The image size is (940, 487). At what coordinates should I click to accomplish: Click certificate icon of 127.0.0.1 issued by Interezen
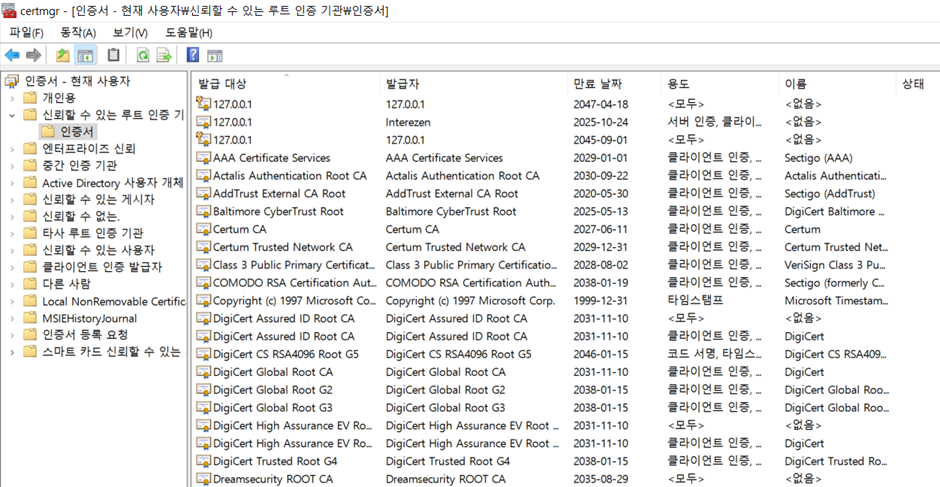point(204,122)
